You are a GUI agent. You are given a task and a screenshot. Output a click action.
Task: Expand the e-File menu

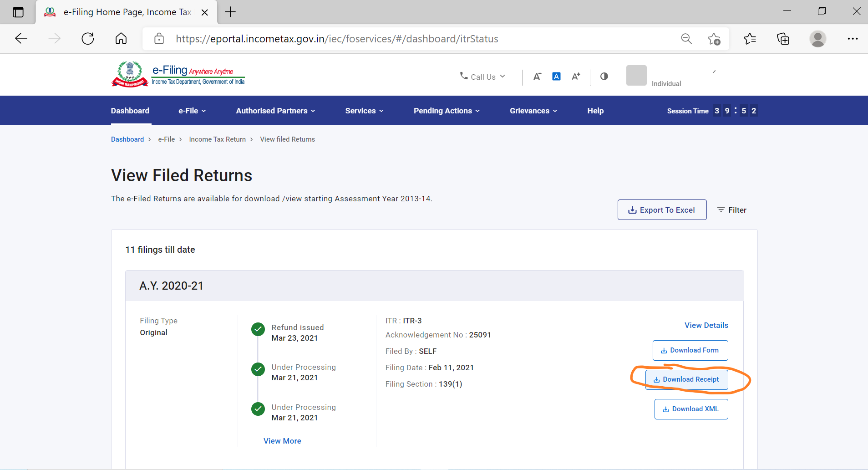[192, 111]
